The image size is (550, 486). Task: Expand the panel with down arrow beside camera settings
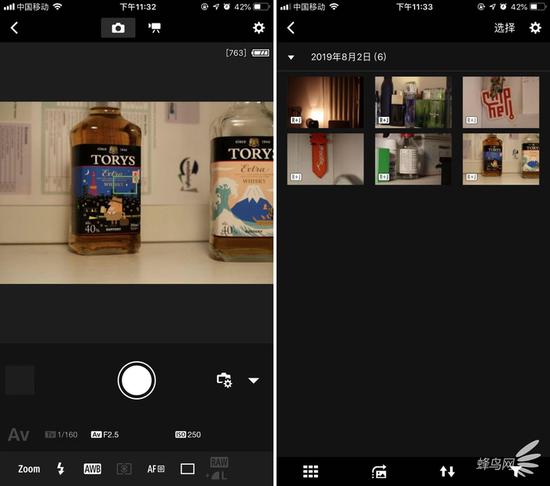[253, 380]
